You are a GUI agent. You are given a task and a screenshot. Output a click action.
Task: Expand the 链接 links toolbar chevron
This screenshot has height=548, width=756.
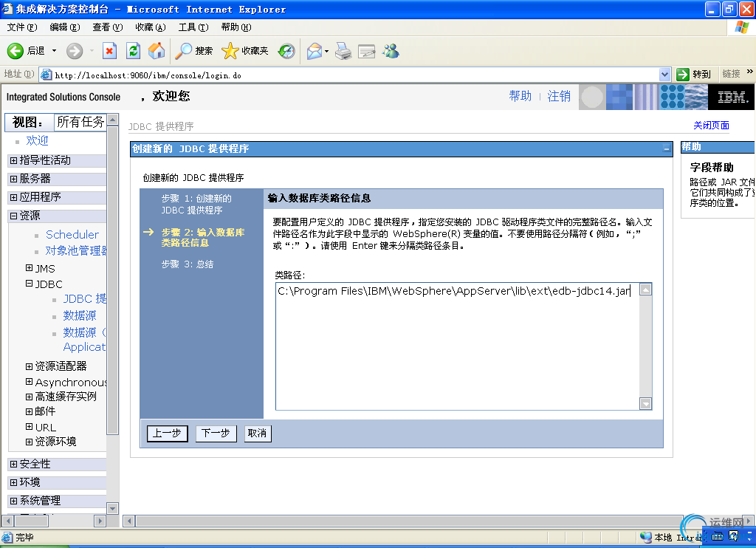[750, 72]
